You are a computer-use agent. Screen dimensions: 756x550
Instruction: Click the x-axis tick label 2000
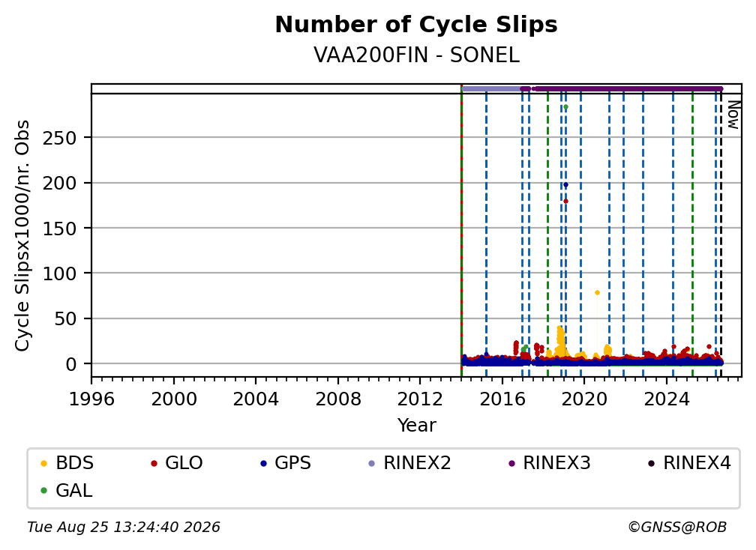173,399
